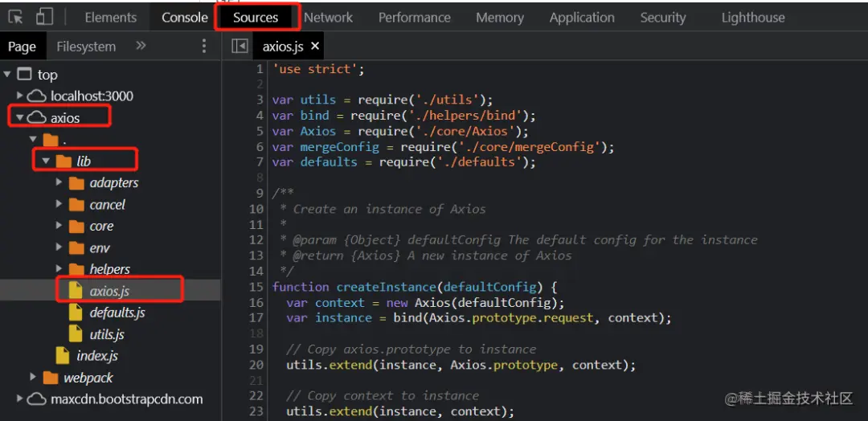Screen dimensions: 868x421
Task: Expand the adapters folder arrow
Action: [59, 182]
